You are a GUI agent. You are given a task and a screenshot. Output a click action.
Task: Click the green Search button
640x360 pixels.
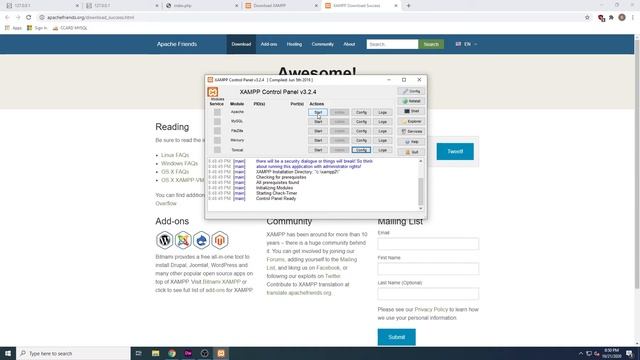(431, 44)
